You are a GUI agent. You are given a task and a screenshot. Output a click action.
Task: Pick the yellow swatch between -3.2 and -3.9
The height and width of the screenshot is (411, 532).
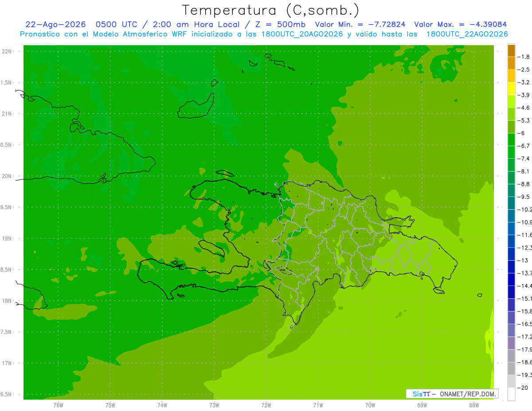click(511, 89)
